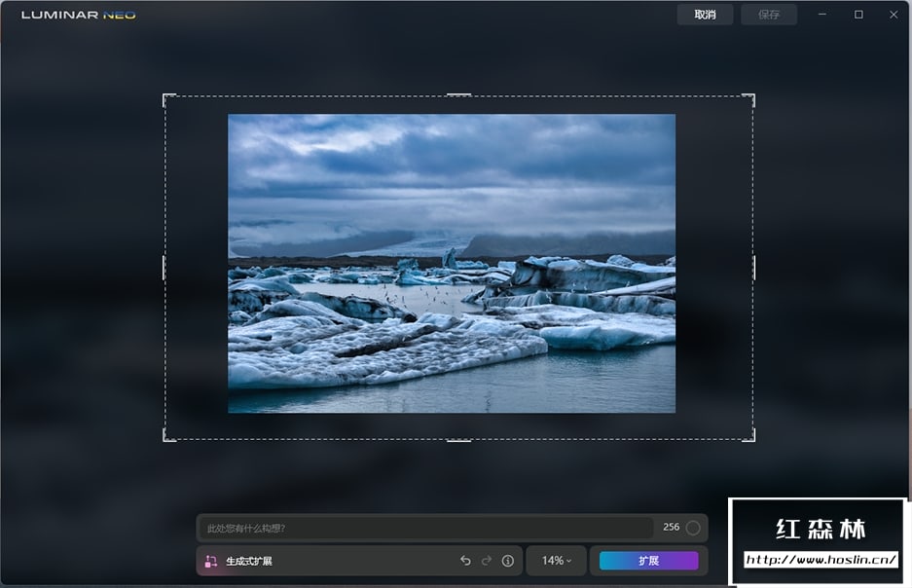
Task: Open the 14% zoom dropdown
Action: click(x=556, y=561)
